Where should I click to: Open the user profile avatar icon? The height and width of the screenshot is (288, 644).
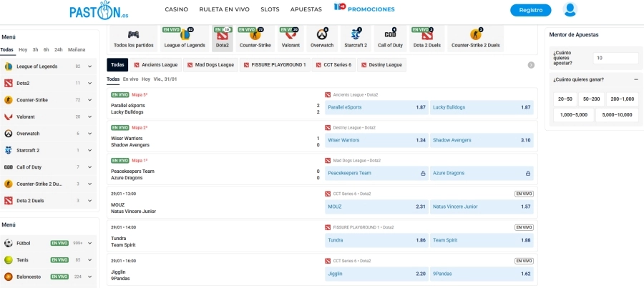(x=570, y=9)
